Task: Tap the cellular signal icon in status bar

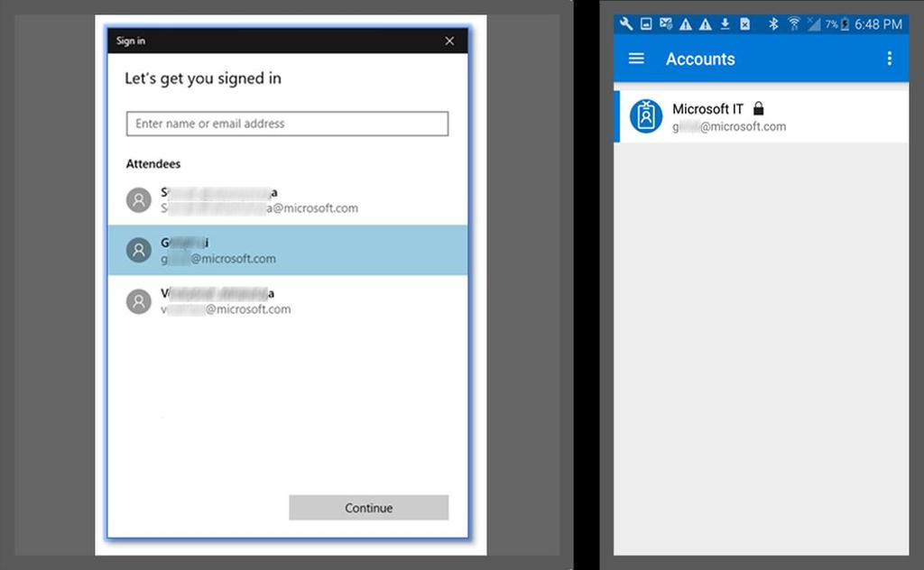Action: tap(813, 23)
